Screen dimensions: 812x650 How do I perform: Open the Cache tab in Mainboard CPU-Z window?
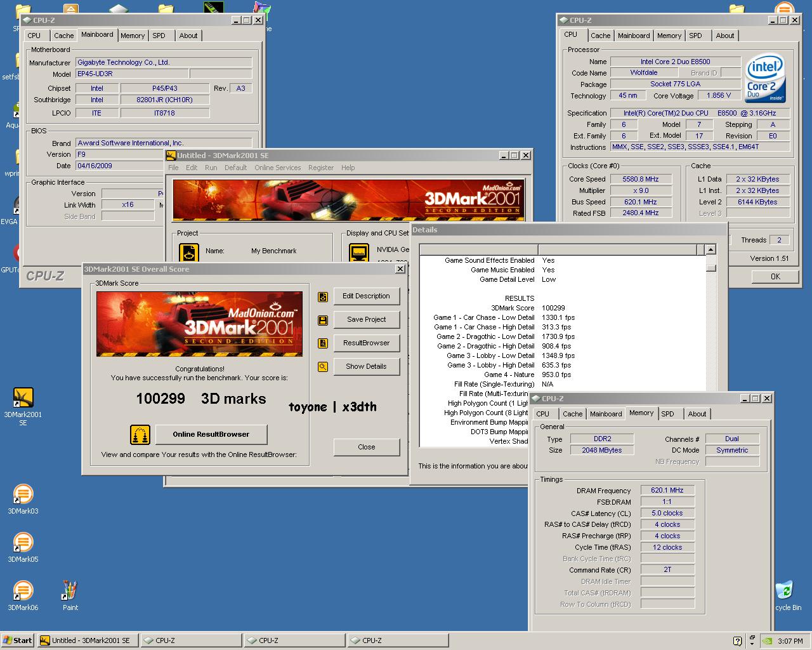[x=63, y=36]
